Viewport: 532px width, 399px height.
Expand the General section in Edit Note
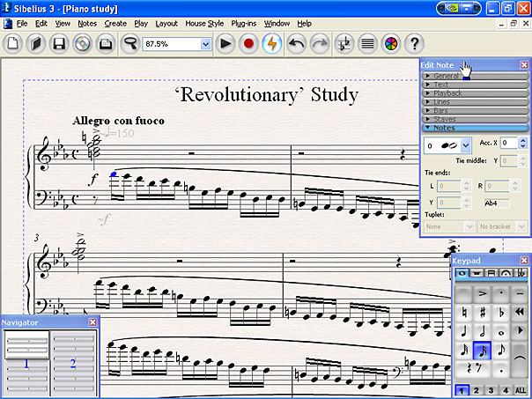point(475,76)
